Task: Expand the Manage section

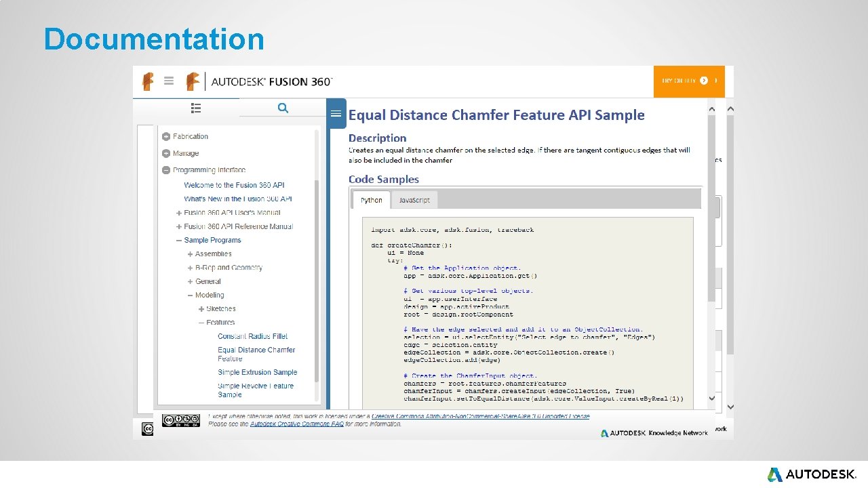Action: coord(166,153)
